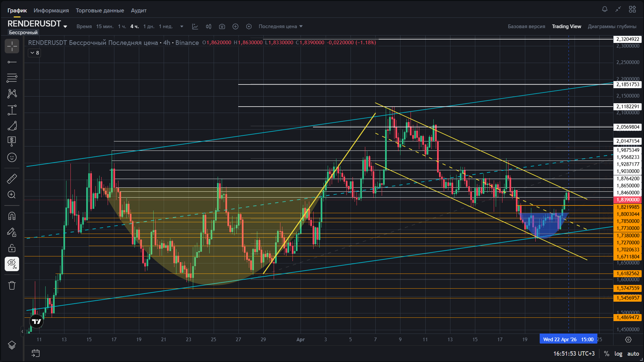Switch to the 'Информация' tab

pyautogui.click(x=51, y=10)
